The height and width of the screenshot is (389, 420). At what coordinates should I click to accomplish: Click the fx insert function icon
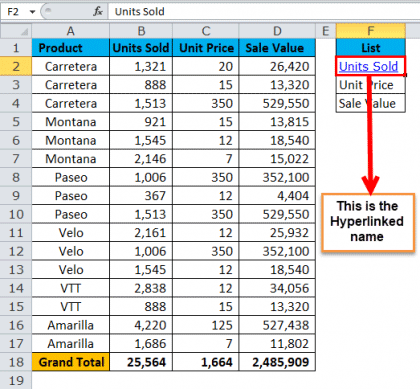point(98,12)
